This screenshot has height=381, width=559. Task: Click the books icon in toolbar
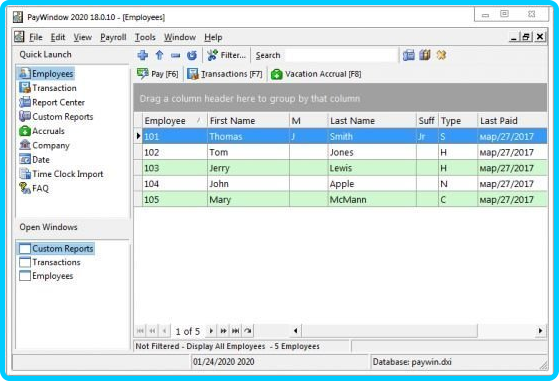click(425, 55)
